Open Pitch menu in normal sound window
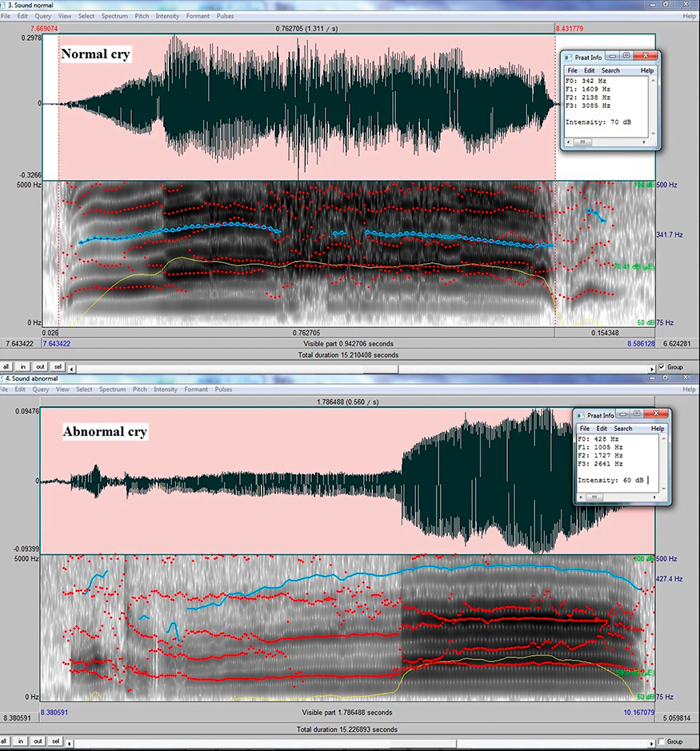 coord(140,16)
